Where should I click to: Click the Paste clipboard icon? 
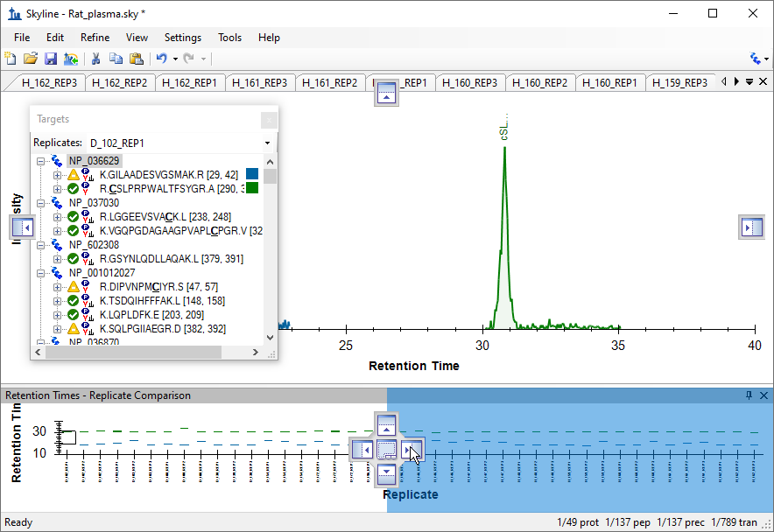point(137,59)
